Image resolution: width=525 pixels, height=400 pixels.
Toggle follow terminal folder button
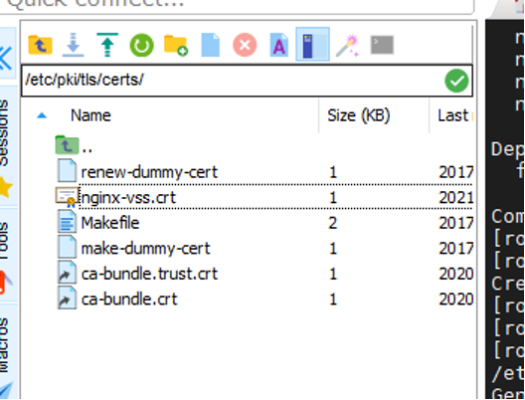click(x=313, y=45)
